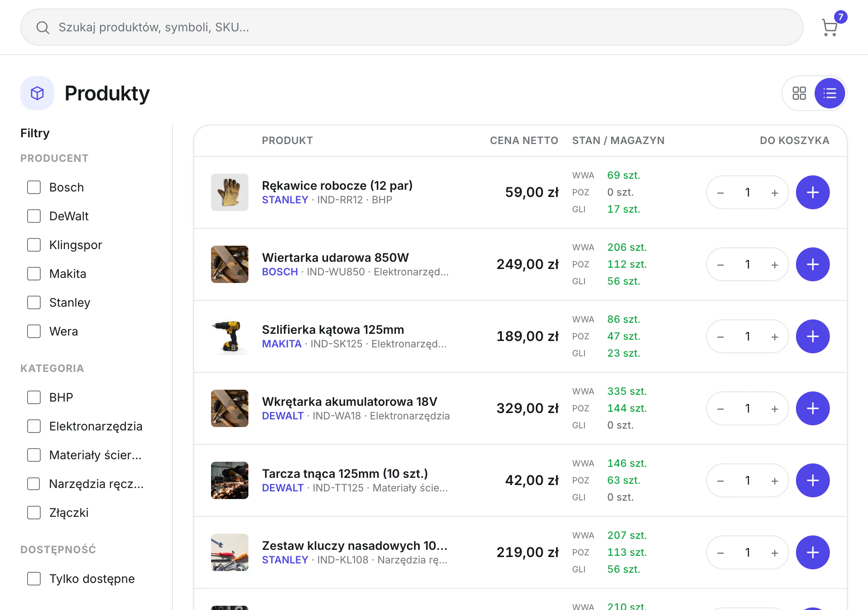Decrease quantity for Wkrętarka akumulatorowa 18V

coord(721,409)
